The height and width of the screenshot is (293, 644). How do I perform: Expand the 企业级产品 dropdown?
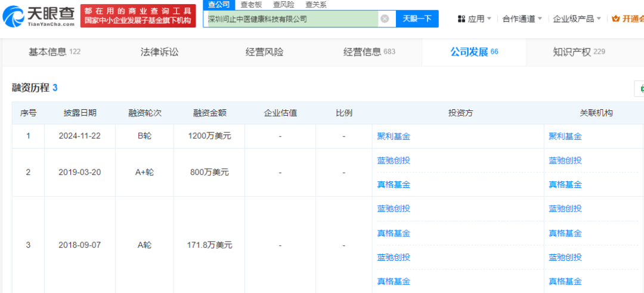pyautogui.click(x=577, y=18)
